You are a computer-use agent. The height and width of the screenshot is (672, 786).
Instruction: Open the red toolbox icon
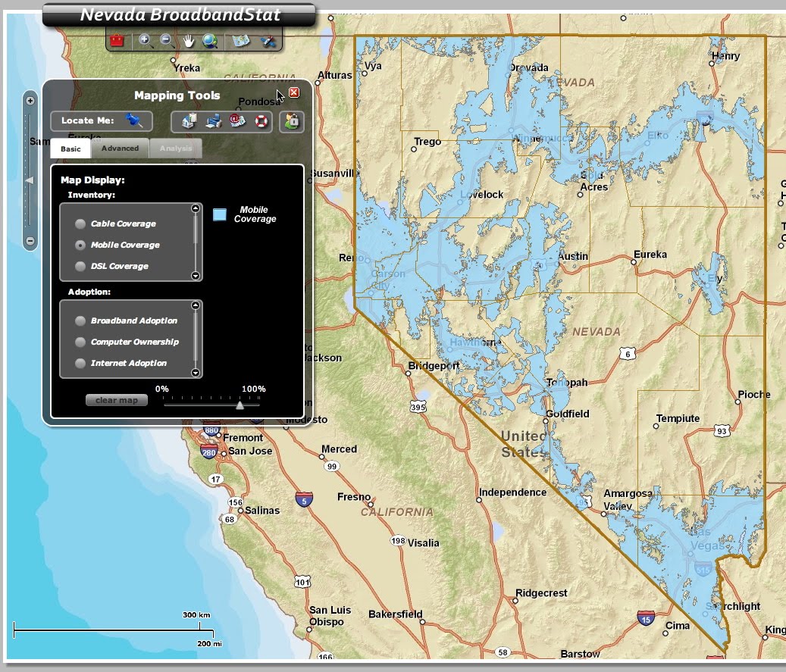coord(117,41)
